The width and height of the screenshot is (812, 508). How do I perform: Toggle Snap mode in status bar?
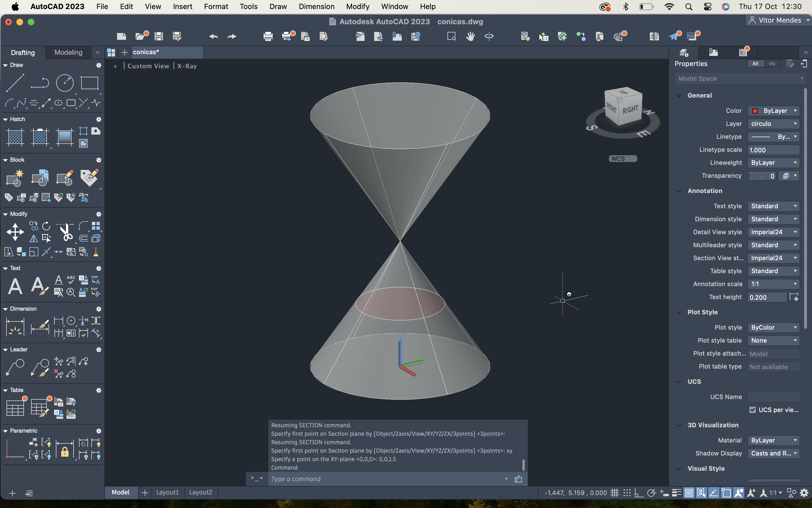pyautogui.click(x=627, y=493)
